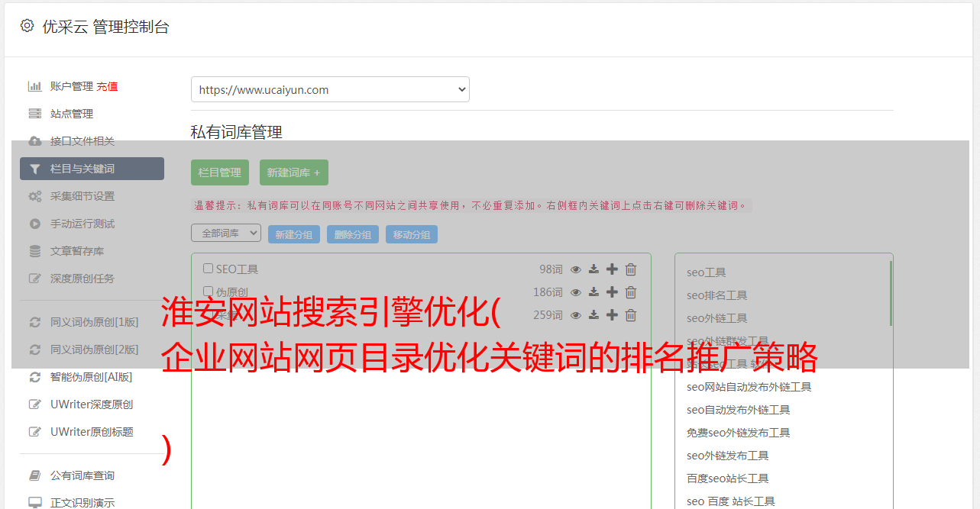Screen dimensions: 980x509
Task: Open UWriter原创标题 in the sidebar
Action: coord(92,432)
